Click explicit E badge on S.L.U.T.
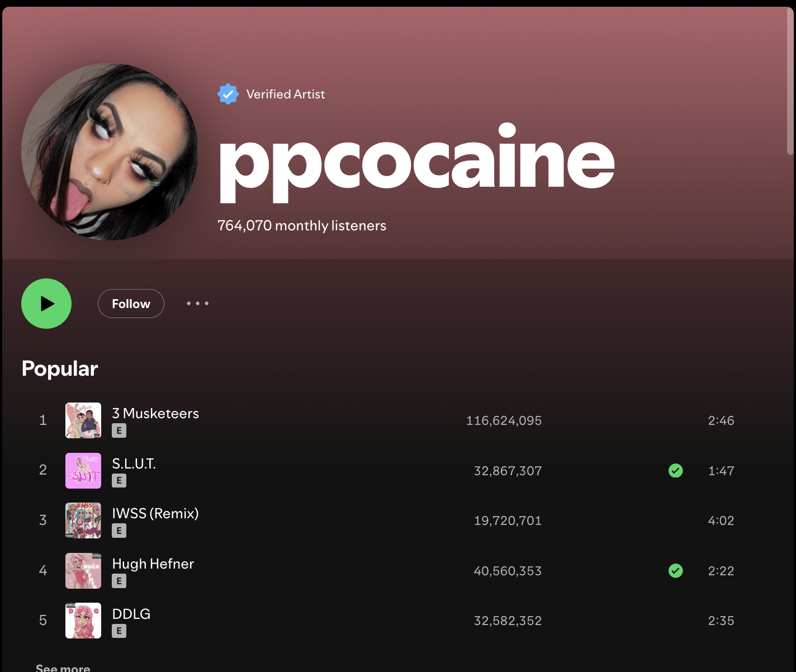Screen dimensions: 796x672 pyautogui.click(x=119, y=480)
